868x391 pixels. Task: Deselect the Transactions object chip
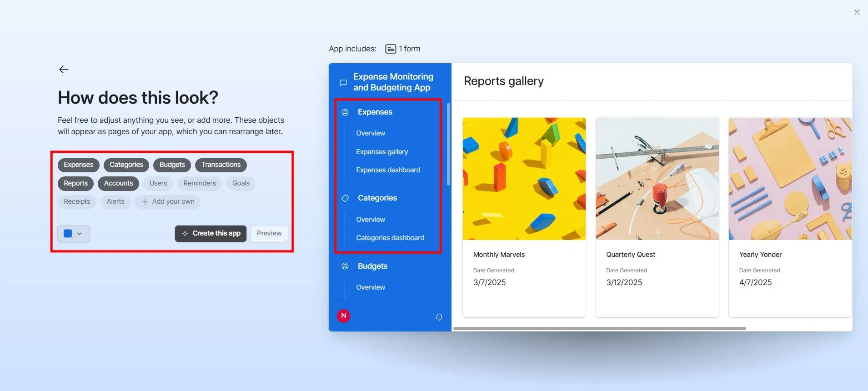tap(221, 165)
